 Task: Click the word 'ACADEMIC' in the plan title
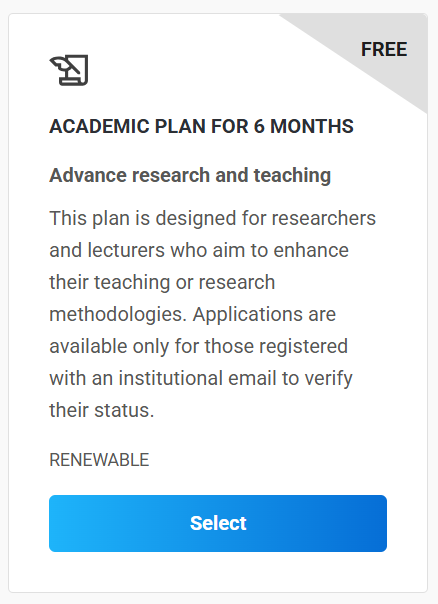click(x=99, y=126)
